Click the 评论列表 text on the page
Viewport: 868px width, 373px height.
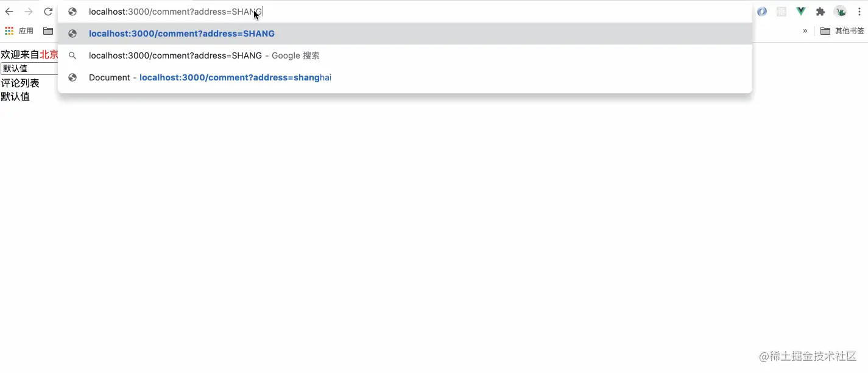coord(20,83)
